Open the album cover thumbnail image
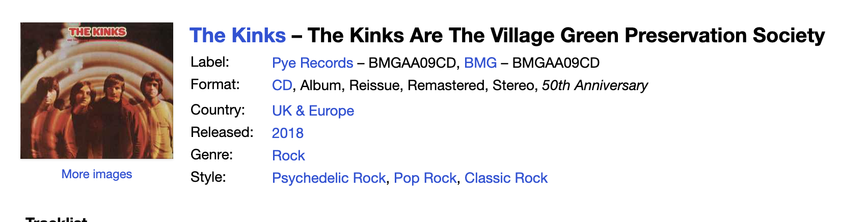Image resolution: width=868 pixels, height=222 pixels. click(97, 91)
